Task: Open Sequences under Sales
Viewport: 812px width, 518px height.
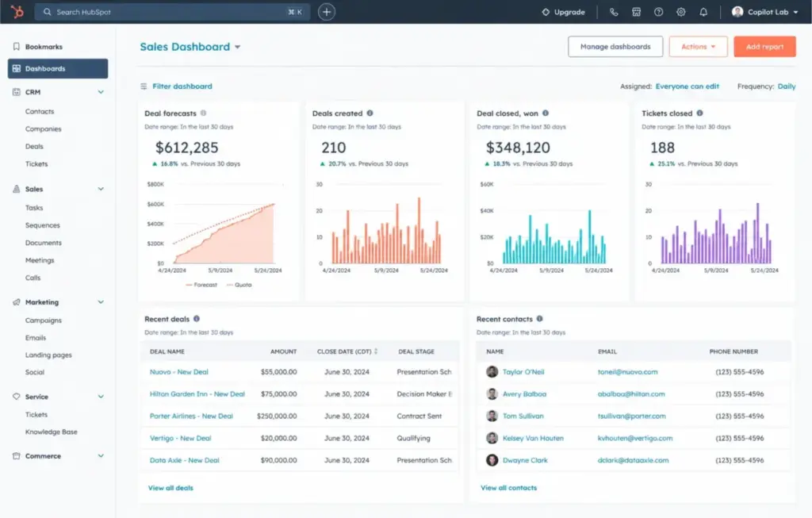Action: pyautogui.click(x=43, y=225)
